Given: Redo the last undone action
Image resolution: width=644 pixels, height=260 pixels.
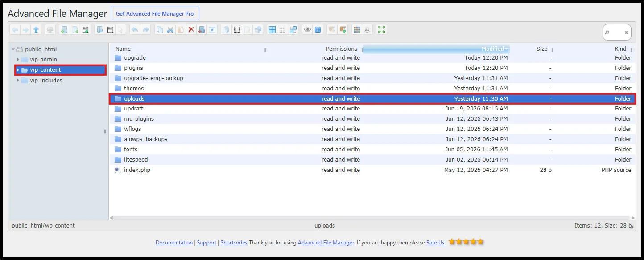Looking at the screenshot, I should pyautogui.click(x=145, y=30).
